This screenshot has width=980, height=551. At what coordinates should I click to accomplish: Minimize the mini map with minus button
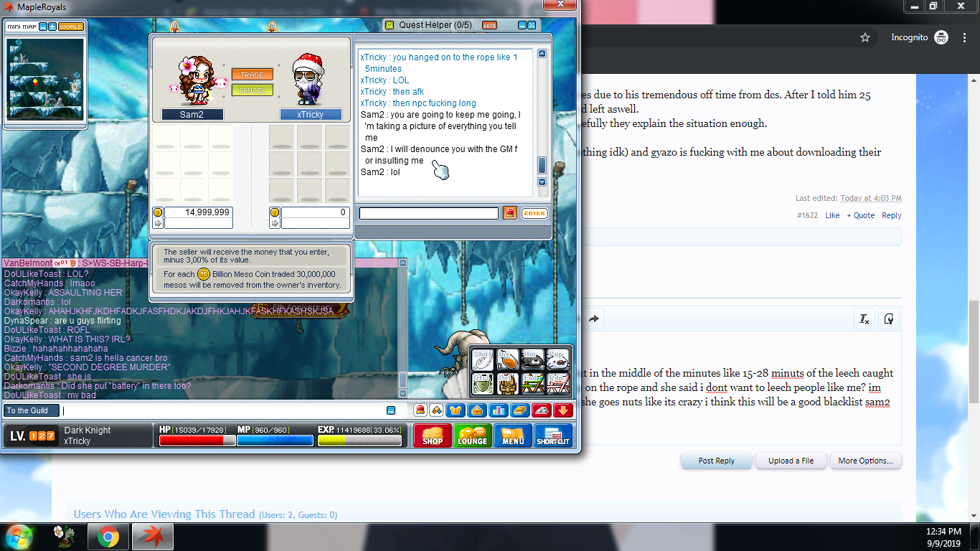43,27
